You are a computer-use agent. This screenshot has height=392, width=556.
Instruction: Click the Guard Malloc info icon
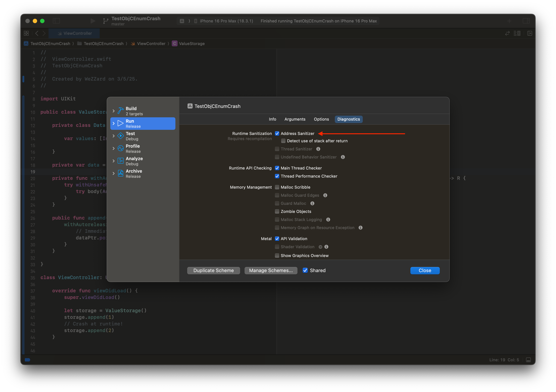(312, 203)
